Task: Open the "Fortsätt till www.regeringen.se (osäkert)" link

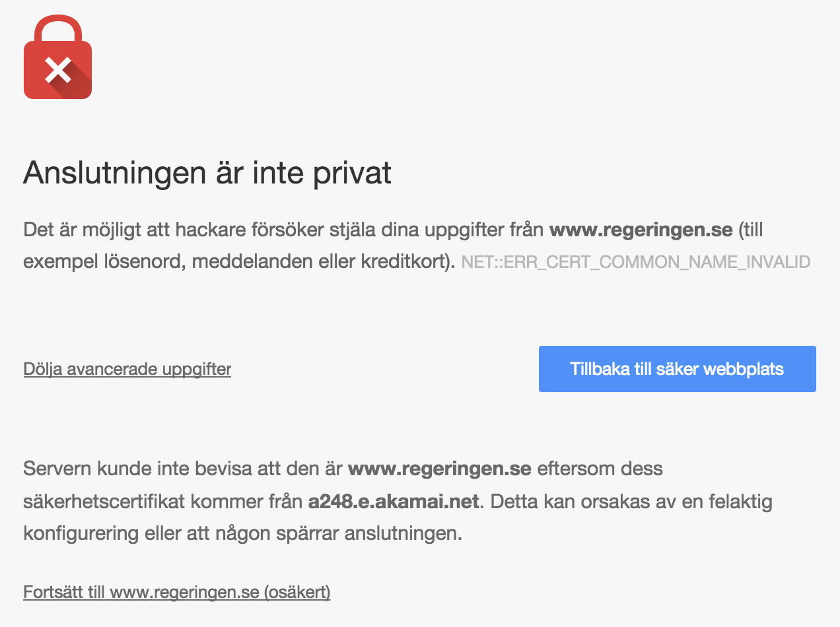Action: pos(176,592)
